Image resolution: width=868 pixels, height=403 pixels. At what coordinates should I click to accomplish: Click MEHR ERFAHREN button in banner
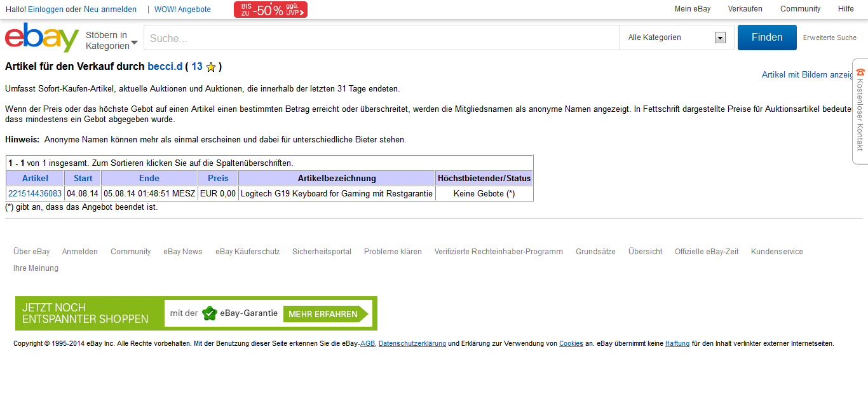(x=327, y=314)
